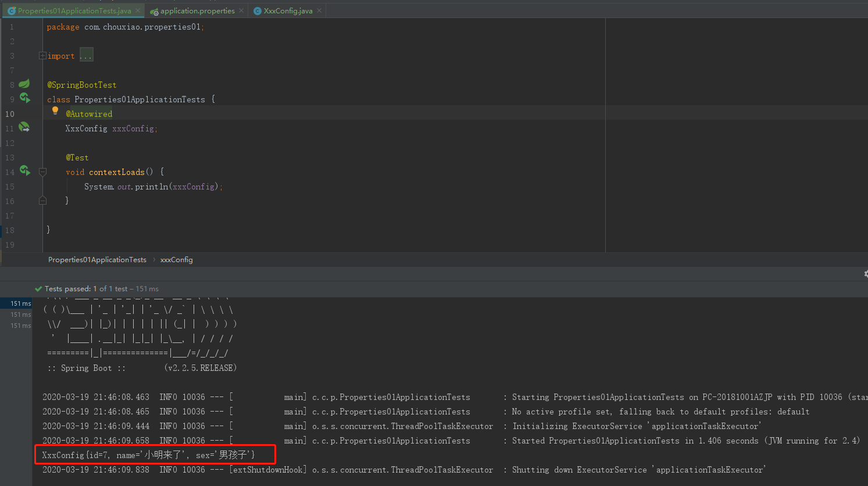Click line number 10 in the gutter
This screenshot has height=486, width=868.
click(10, 114)
